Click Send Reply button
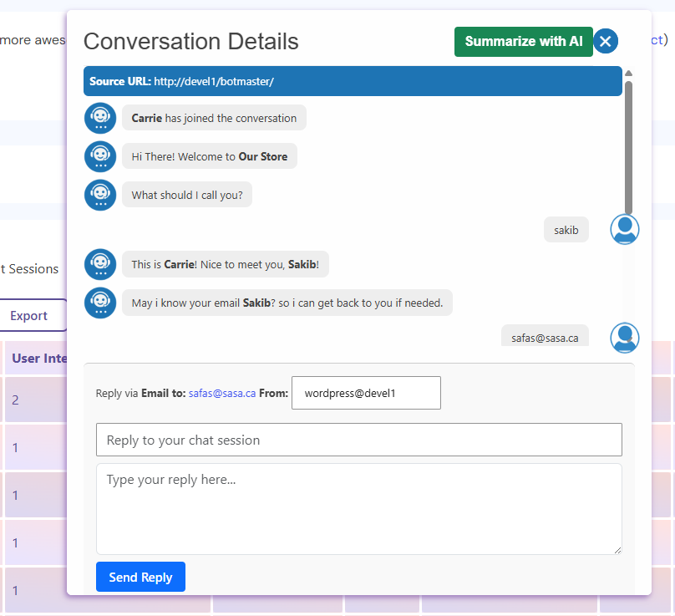 coord(140,577)
